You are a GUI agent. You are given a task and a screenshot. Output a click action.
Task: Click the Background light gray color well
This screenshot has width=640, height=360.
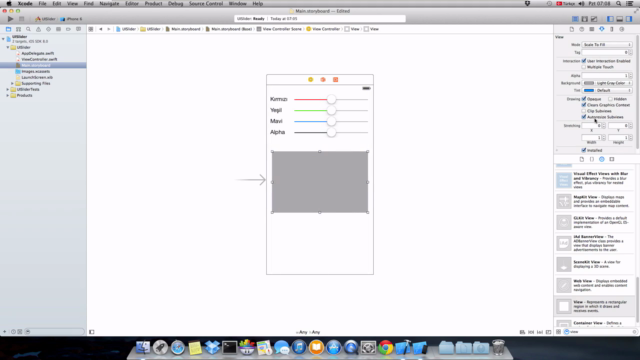[589, 83]
